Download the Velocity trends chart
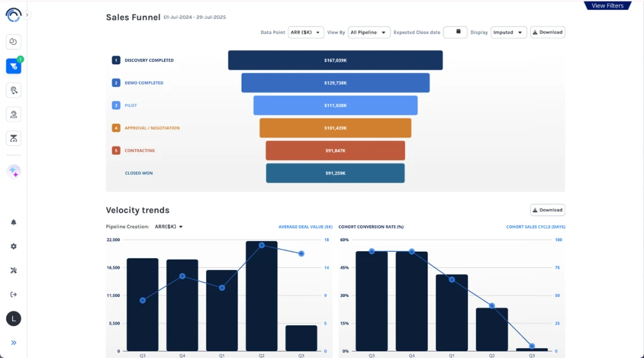644x358 pixels. point(547,210)
